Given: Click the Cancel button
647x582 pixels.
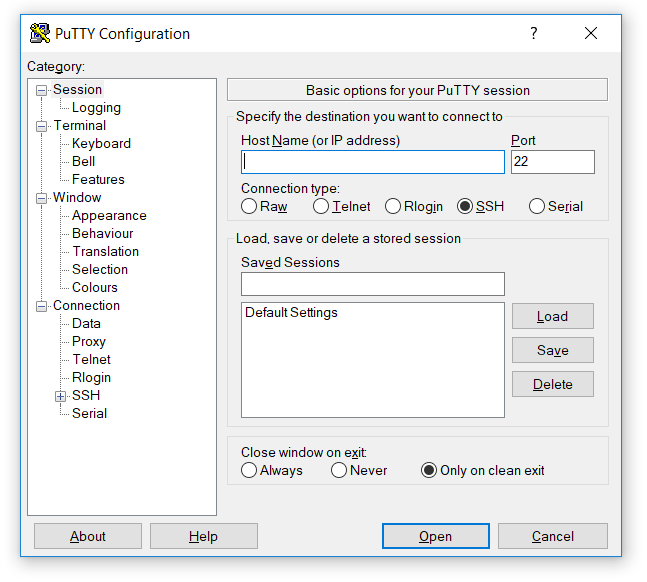Looking at the screenshot, I should (x=553, y=536).
